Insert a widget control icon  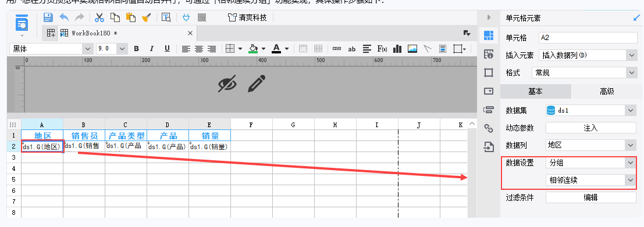337,49
